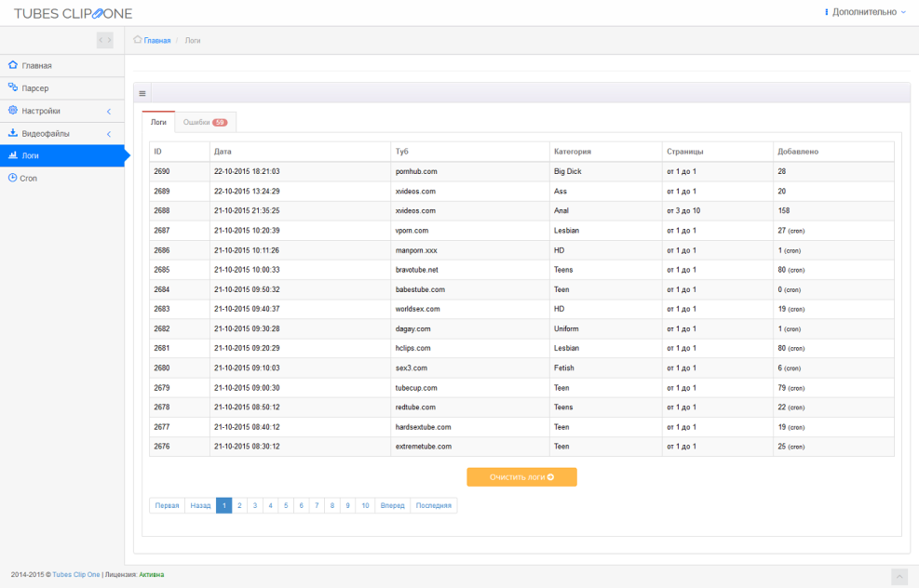Jump to the Последняя page
Screen dimensions: 919x588
coord(432,505)
